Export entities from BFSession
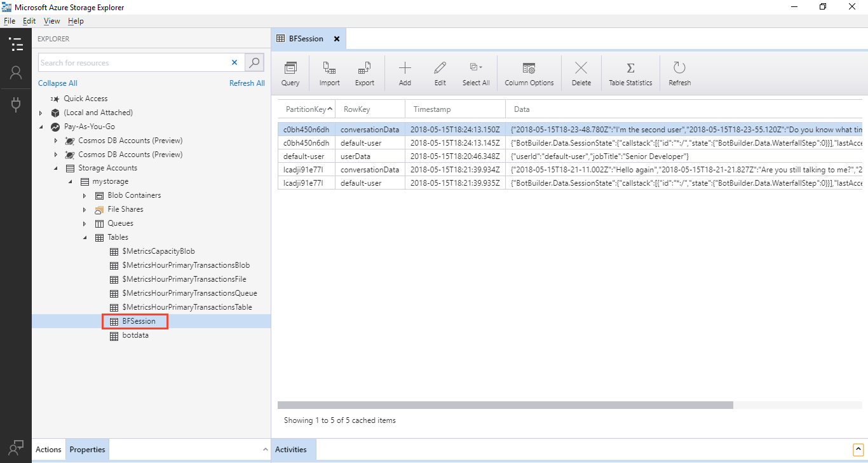The image size is (868, 463). coord(364,73)
